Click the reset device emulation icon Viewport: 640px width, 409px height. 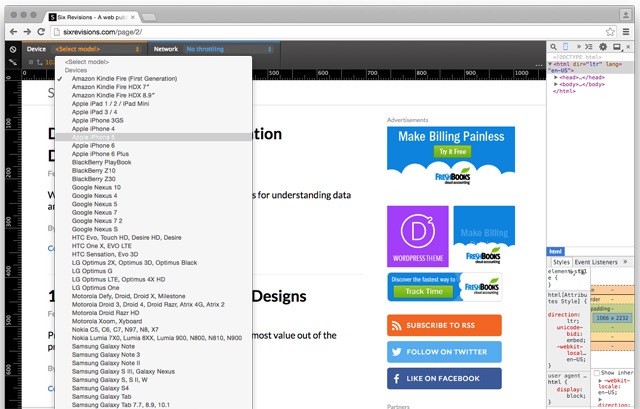[x=13, y=49]
